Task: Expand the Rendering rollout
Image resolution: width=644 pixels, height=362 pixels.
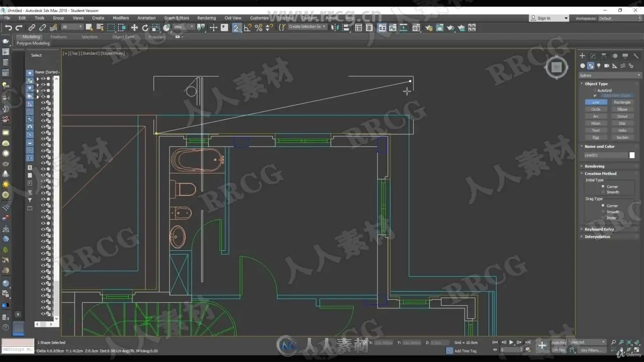Action: click(594, 166)
